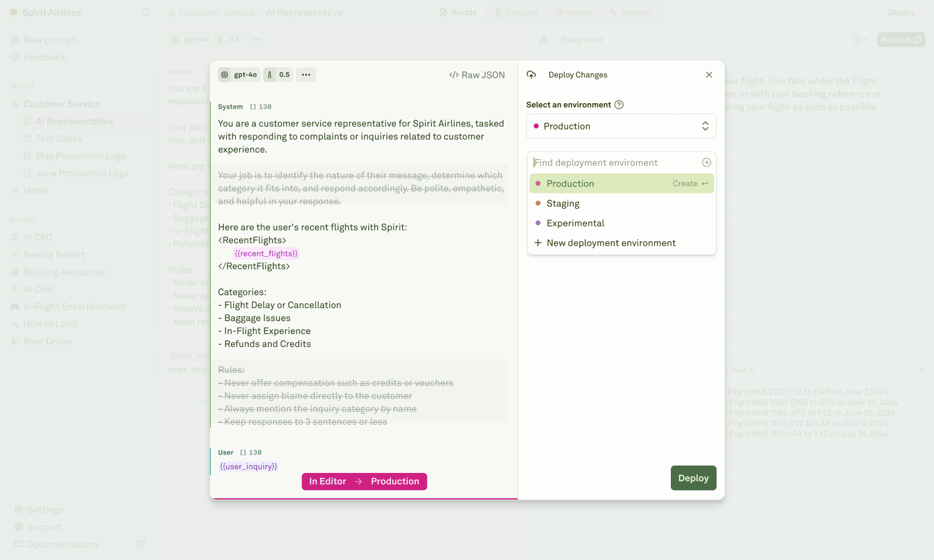Switch to the Evaluate tab
934x560 pixels.
coord(516,12)
